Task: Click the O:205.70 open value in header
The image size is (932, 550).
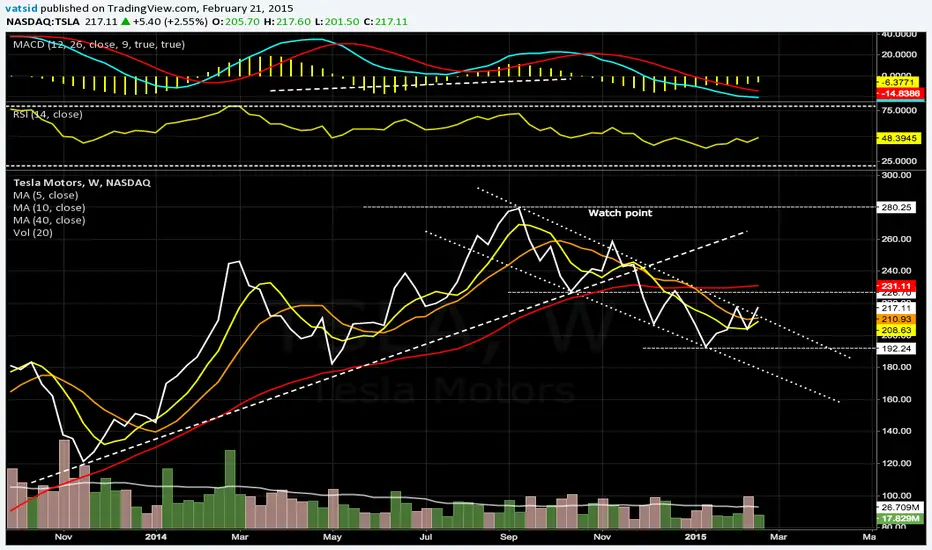Action: (x=236, y=21)
